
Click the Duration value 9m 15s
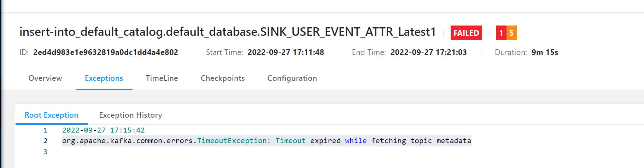tap(545, 52)
